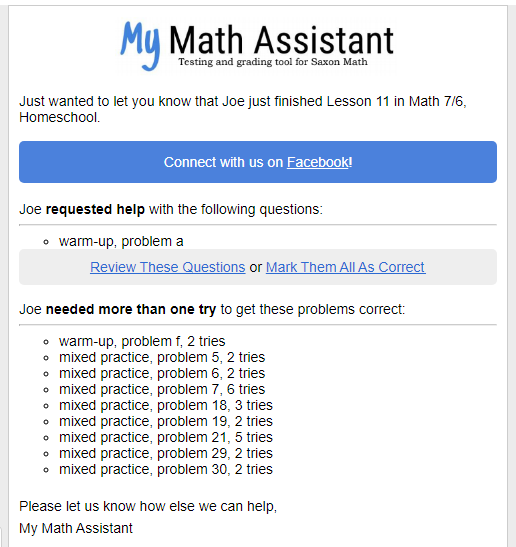Open the Facebook link

[x=317, y=162]
